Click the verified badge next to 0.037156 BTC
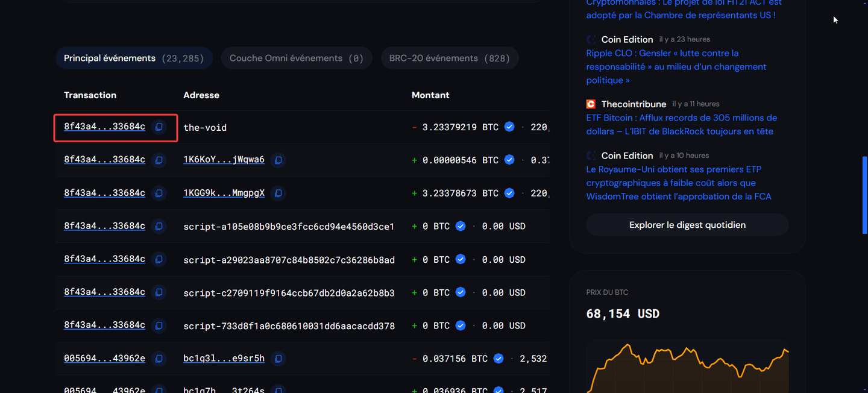 (498, 358)
